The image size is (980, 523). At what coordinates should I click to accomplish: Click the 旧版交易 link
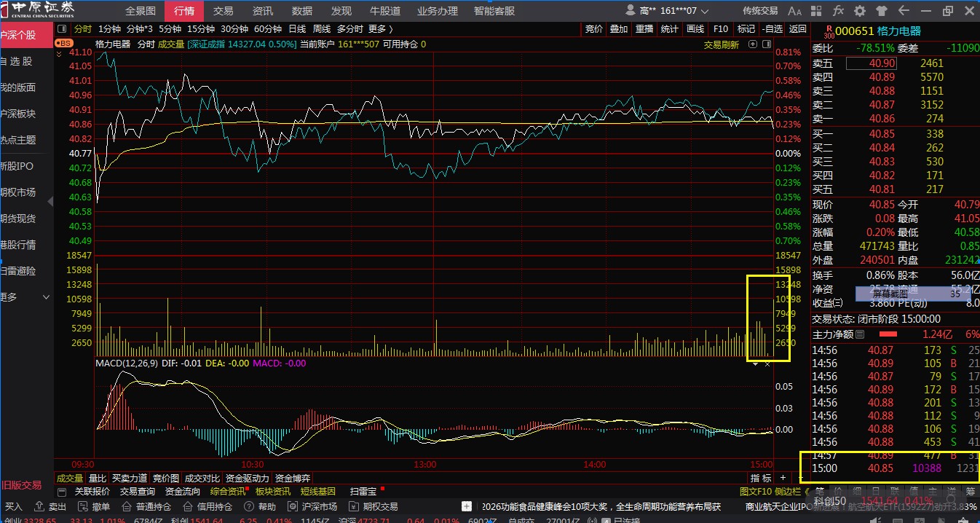(22, 485)
